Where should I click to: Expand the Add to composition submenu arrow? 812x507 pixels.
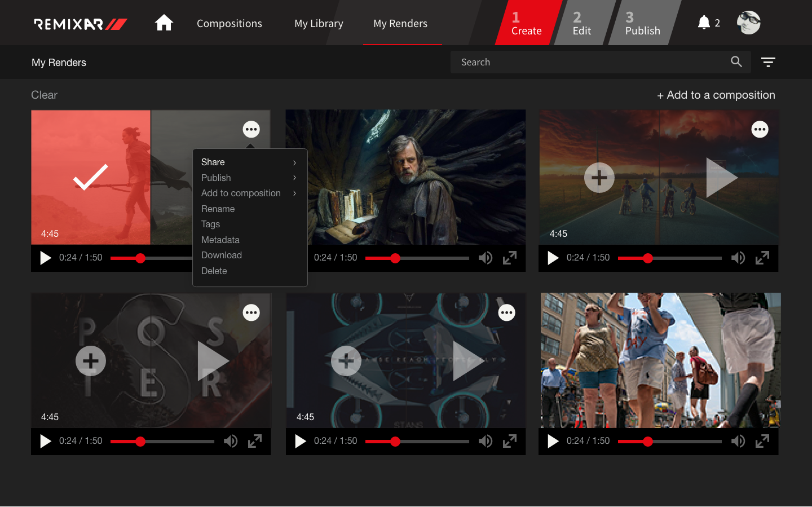(294, 193)
